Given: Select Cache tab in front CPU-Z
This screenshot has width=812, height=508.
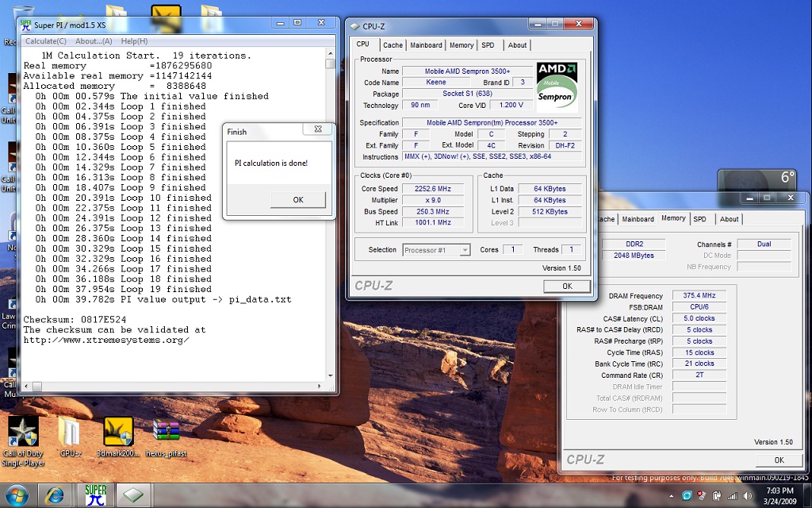Looking at the screenshot, I should point(393,45).
